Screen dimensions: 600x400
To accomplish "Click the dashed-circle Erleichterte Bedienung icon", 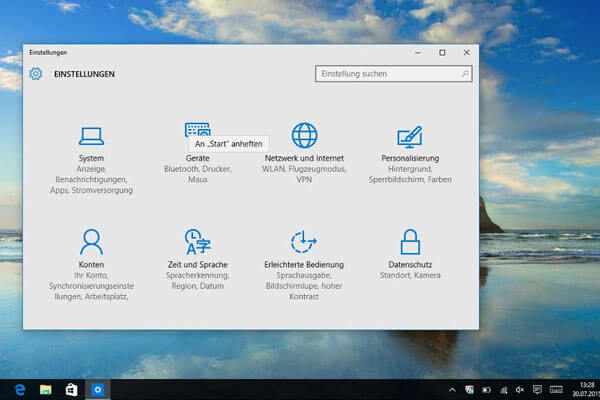I will pos(303,242).
